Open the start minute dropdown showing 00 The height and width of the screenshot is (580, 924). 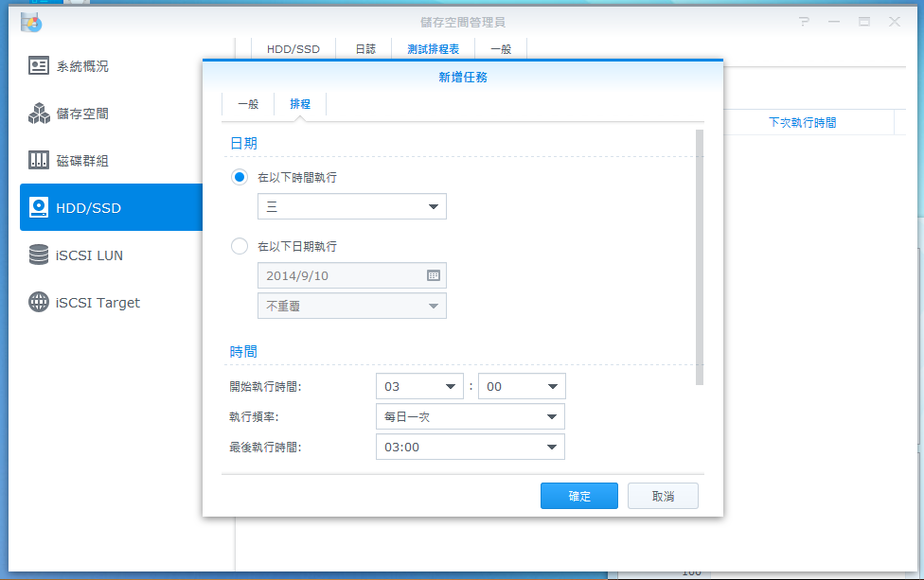(x=522, y=386)
